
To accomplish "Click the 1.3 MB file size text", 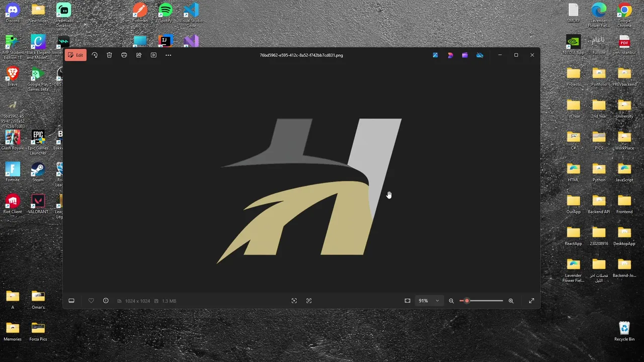I will 169,301.
